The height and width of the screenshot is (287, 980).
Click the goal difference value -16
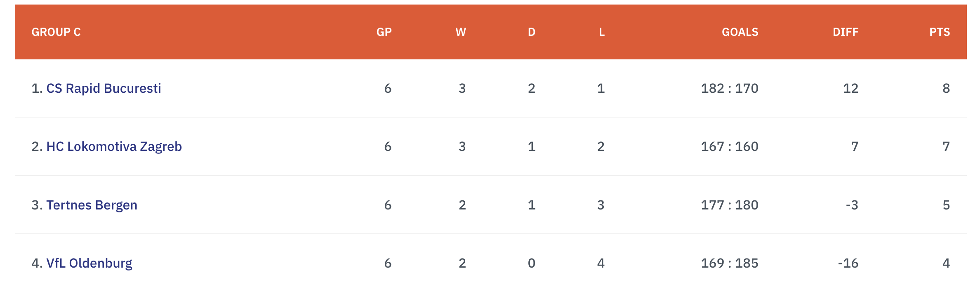[x=848, y=263]
